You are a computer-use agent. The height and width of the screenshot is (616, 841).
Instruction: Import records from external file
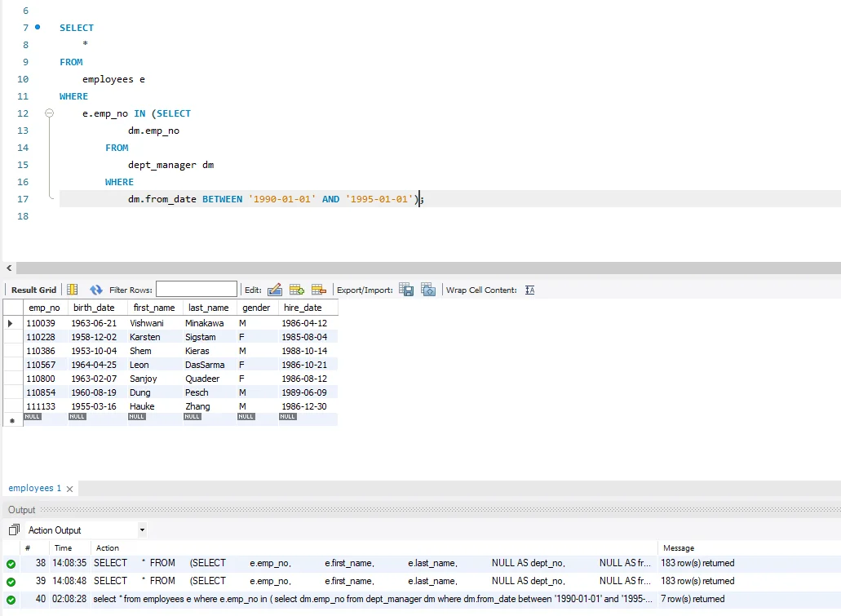428,290
